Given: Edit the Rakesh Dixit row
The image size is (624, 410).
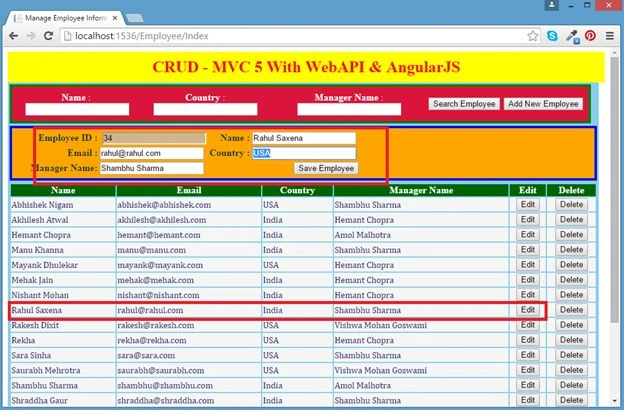Looking at the screenshot, I should pyautogui.click(x=528, y=325).
